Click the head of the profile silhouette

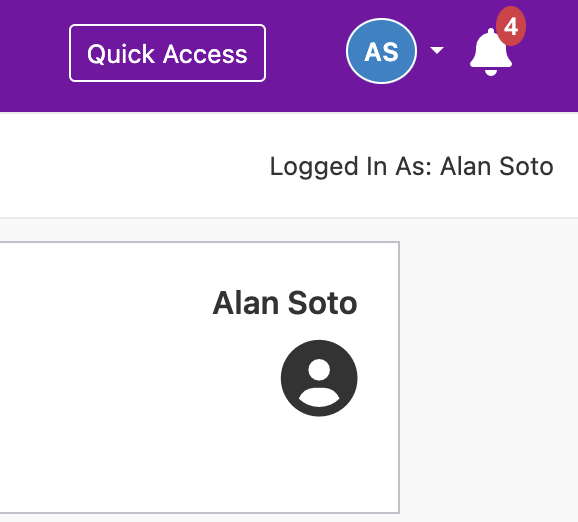[319, 369]
